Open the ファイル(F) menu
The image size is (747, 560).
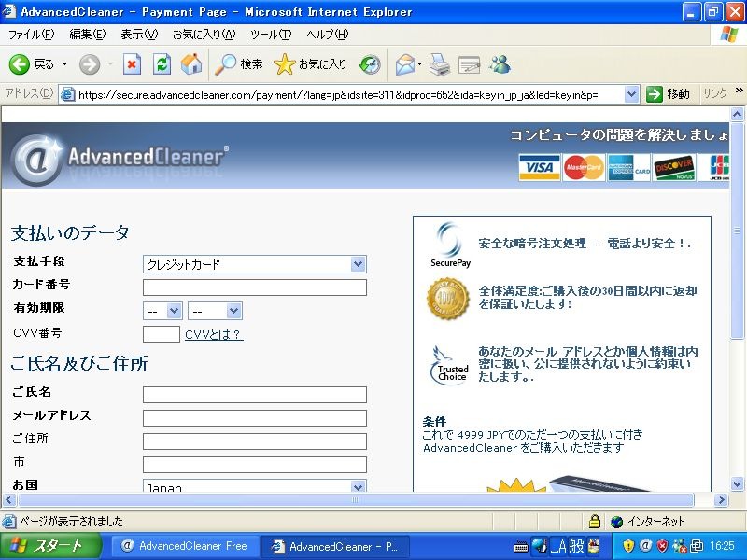[32, 35]
